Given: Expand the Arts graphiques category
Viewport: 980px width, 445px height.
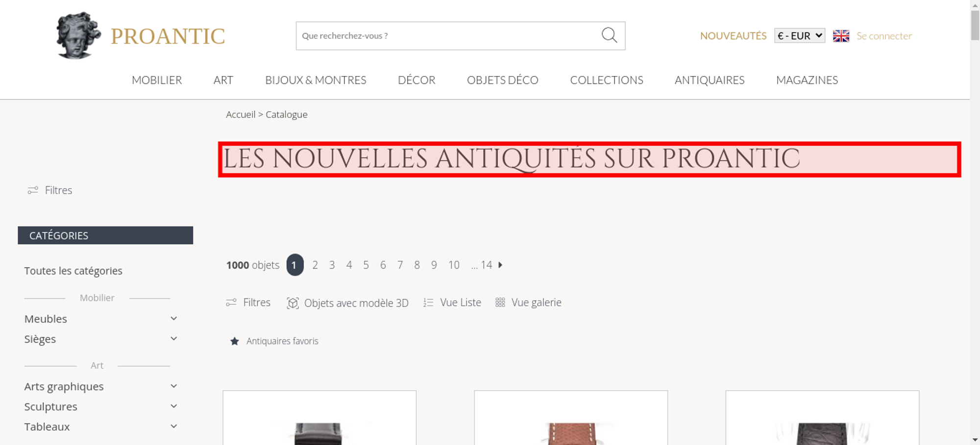Looking at the screenshot, I should pyautogui.click(x=173, y=386).
